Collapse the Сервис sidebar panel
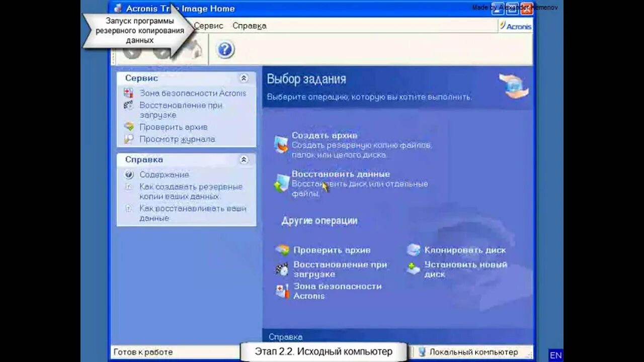 point(244,78)
